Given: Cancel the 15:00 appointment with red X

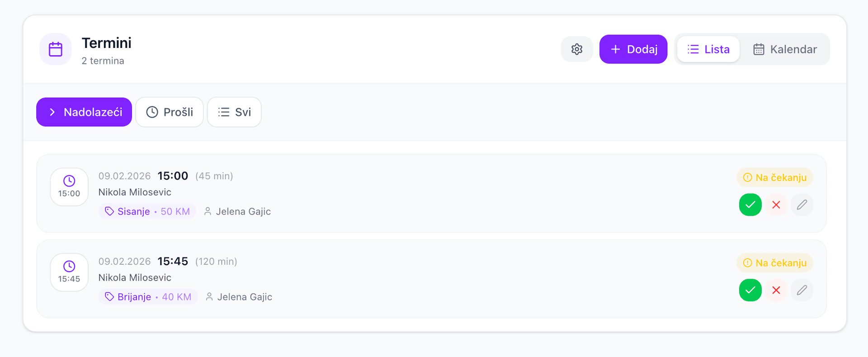Looking at the screenshot, I should point(776,205).
